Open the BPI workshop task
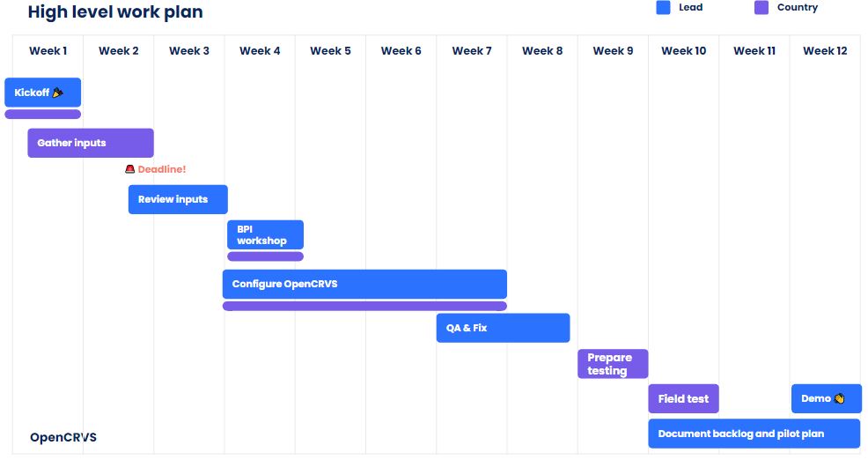Screen dimensions: 868x460 [x=265, y=234]
